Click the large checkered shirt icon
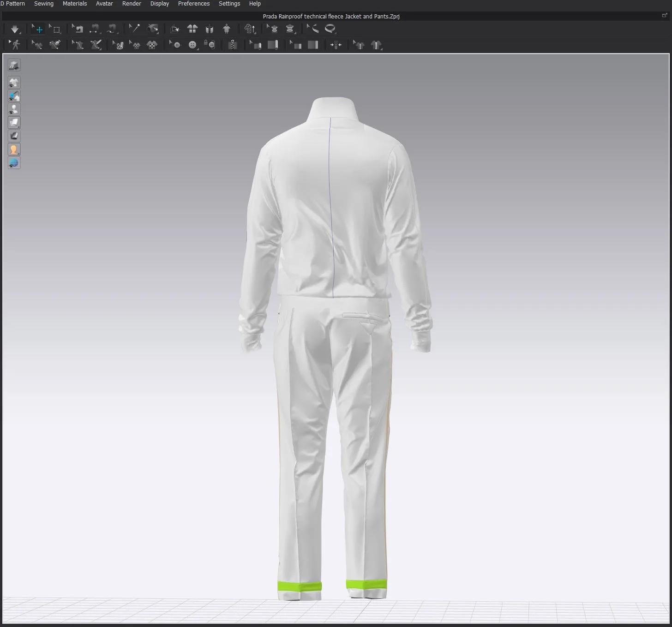 tap(152, 45)
